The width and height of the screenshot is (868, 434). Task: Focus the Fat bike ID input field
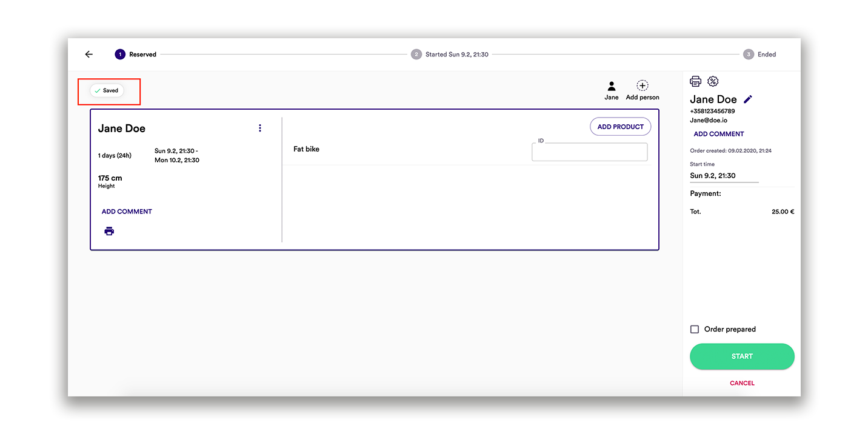[589, 152]
